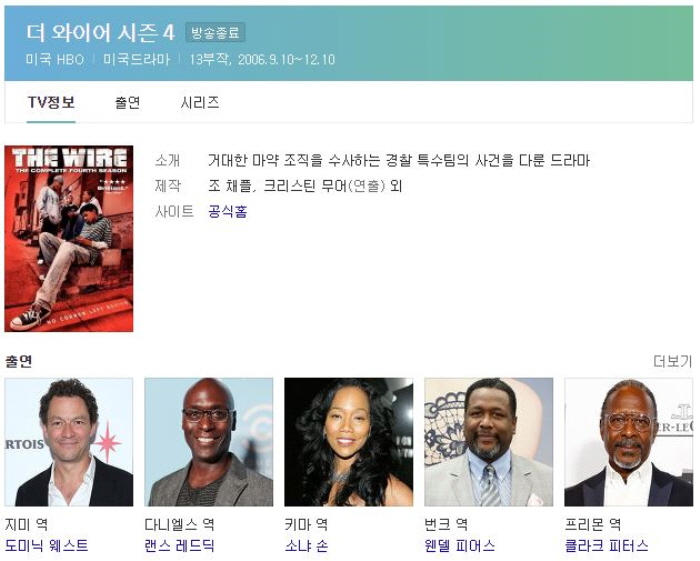Click the 방송종료 status badge
Viewport: 700px width, 561px height.
point(215,33)
